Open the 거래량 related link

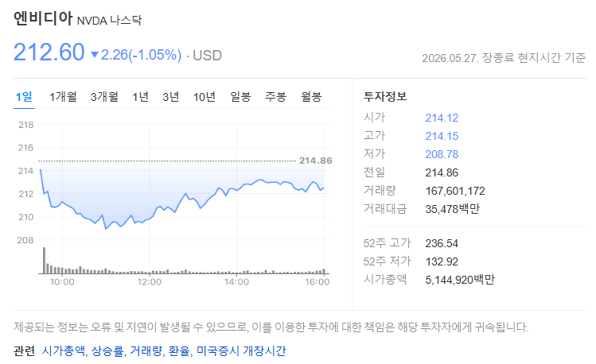(x=146, y=350)
